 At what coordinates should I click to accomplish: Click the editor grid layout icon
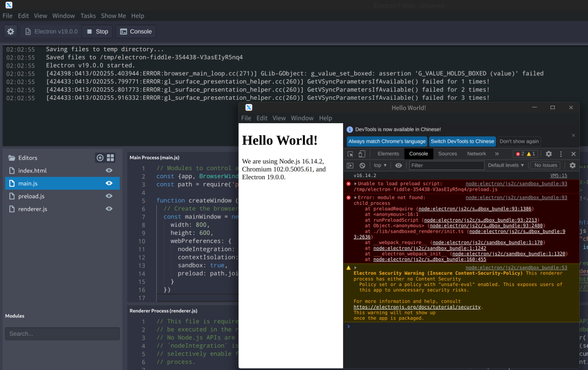111,157
